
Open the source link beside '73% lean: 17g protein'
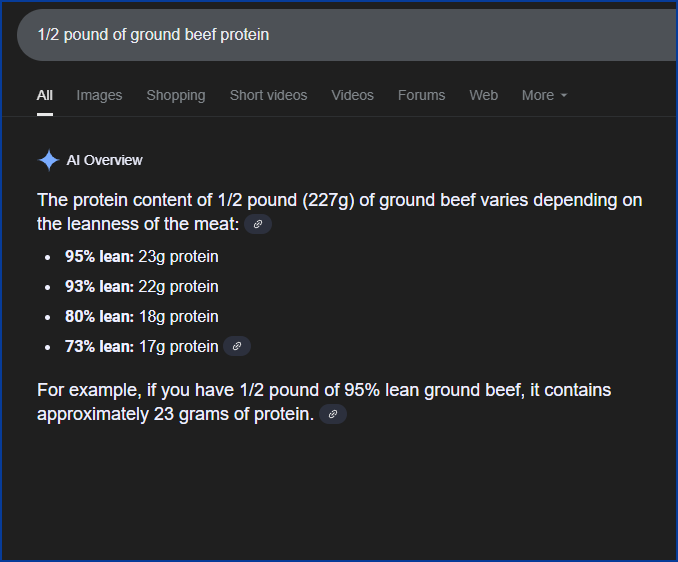(x=237, y=346)
